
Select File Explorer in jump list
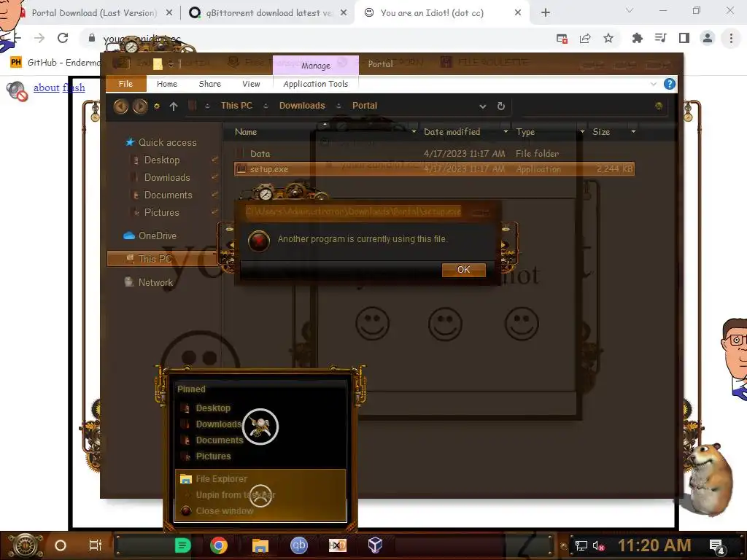221,478
